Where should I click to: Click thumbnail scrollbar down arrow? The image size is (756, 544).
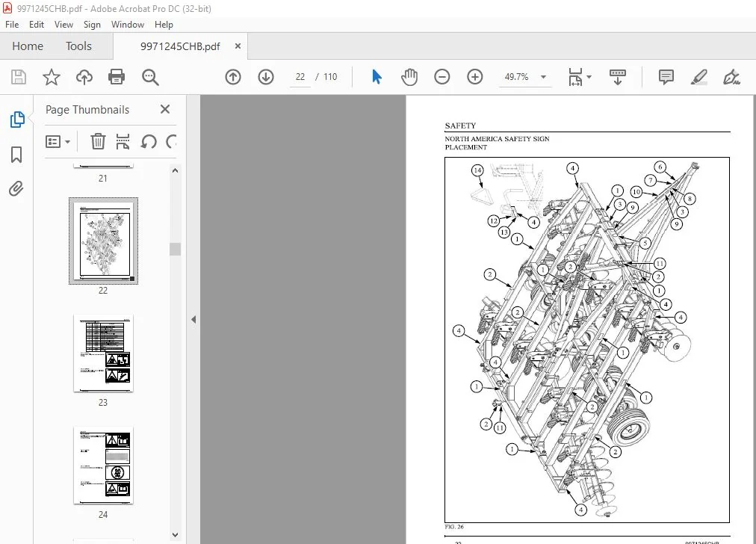[x=175, y=535]
